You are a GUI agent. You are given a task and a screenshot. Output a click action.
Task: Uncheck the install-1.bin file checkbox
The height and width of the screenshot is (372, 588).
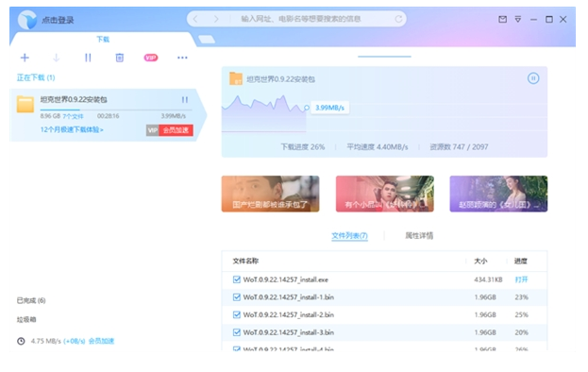coord(237,297)
